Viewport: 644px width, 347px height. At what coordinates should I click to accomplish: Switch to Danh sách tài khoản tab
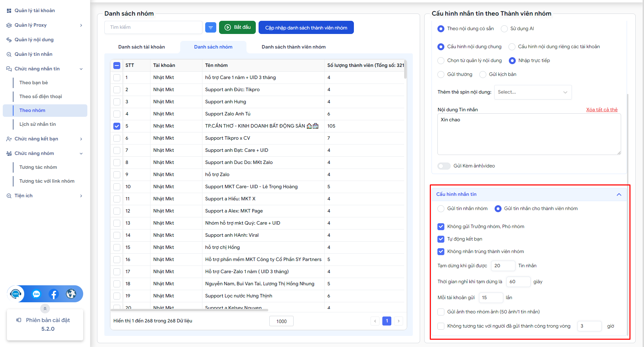click(x=141, y=47)
